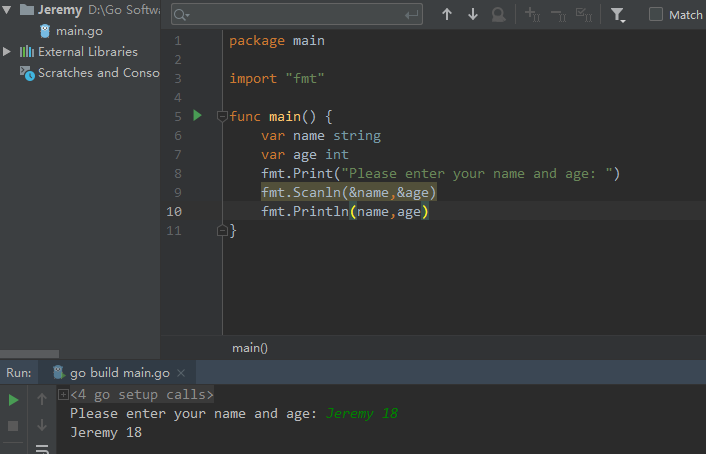Open search history magnifier dropdown

click(181, 15)
